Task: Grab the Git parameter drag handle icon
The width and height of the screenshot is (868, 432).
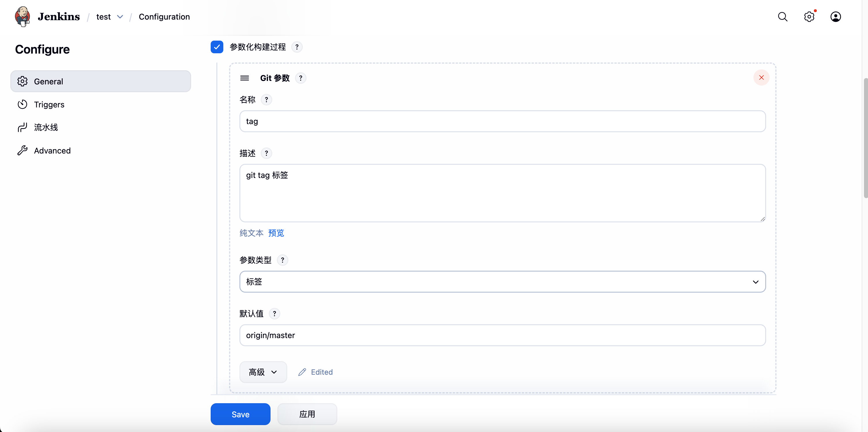Action: tap(245, 78)
